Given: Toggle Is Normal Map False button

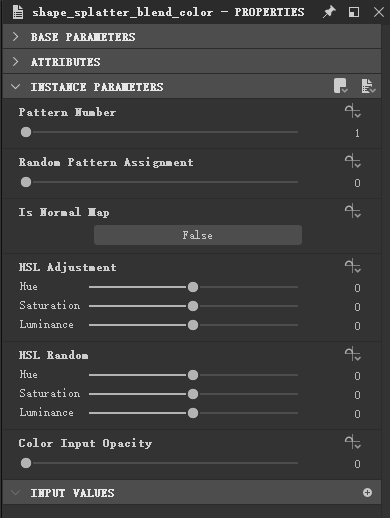Looking at the screenshot, I should pyautogui.click(x=198, y=235).
